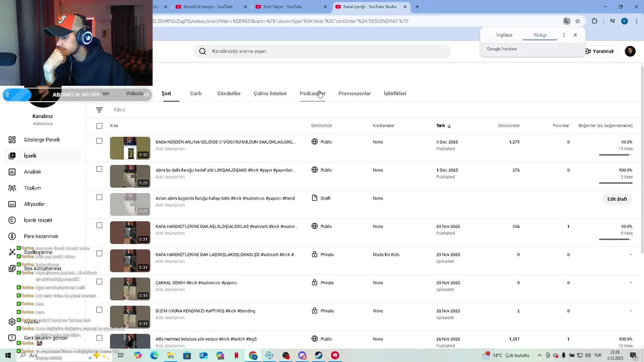Open Steam from the taskbar
The width and height of the screenshot is (644, 362).
coord(319,355)
